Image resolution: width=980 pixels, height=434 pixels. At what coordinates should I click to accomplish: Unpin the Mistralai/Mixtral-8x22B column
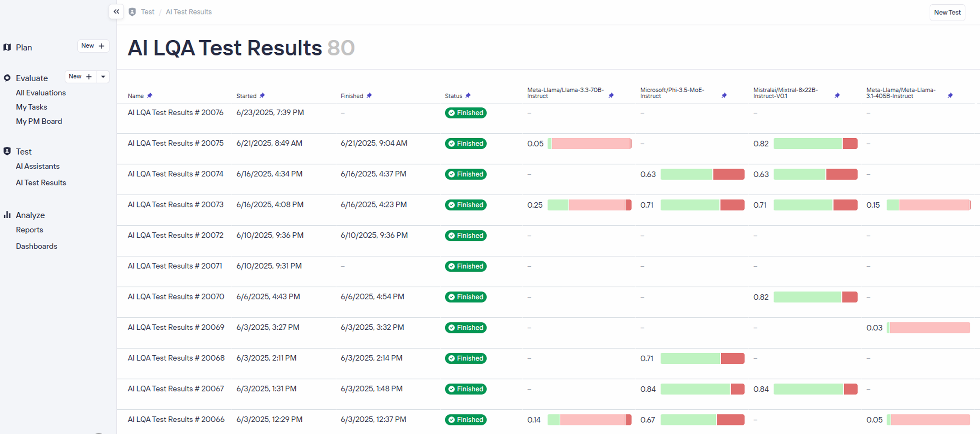[837, 95]
